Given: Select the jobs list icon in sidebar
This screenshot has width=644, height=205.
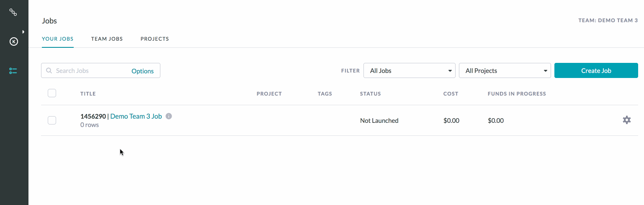Looking at the screenshot, I should click(x=13, y=71).
